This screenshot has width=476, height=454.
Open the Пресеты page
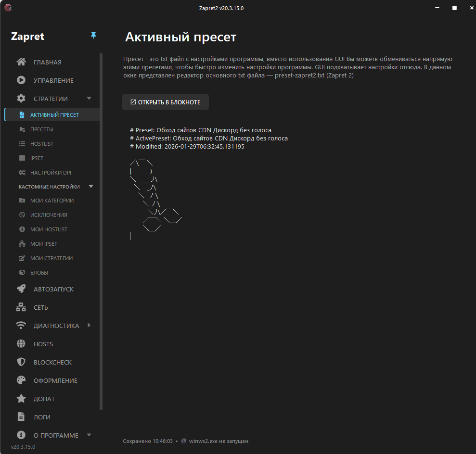click(x=42, y=129)
